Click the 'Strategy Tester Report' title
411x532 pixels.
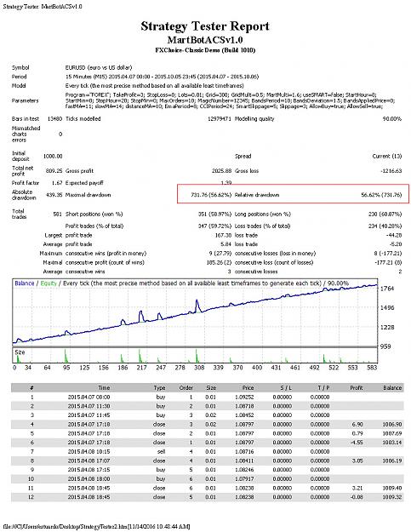(205, 26)
